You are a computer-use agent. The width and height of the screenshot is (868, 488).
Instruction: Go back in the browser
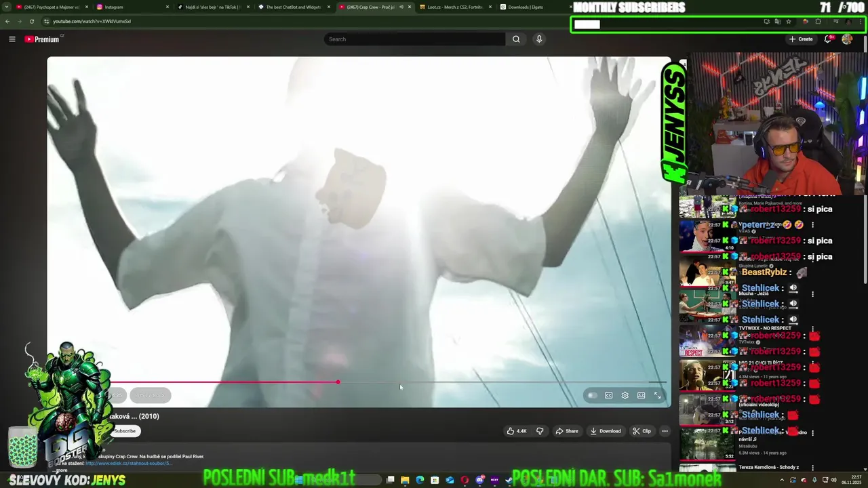click(7, 21)
